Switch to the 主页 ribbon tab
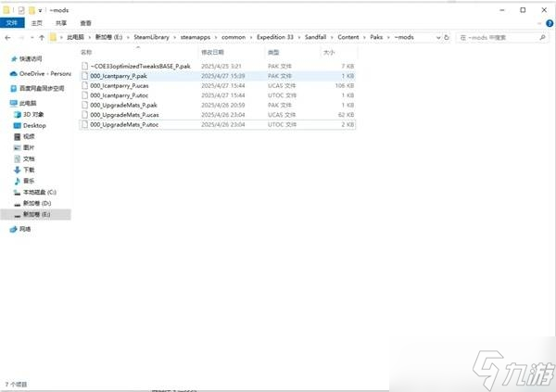Image resolution: width=556 pixels, height=392 pixels. pyautogui.click(x=36, y=23)
